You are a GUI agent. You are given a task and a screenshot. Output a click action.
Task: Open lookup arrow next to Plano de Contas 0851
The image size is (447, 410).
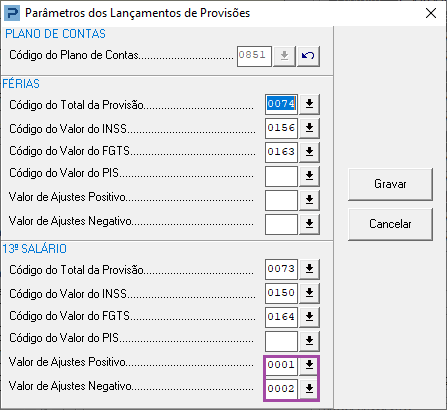(284, 56)
